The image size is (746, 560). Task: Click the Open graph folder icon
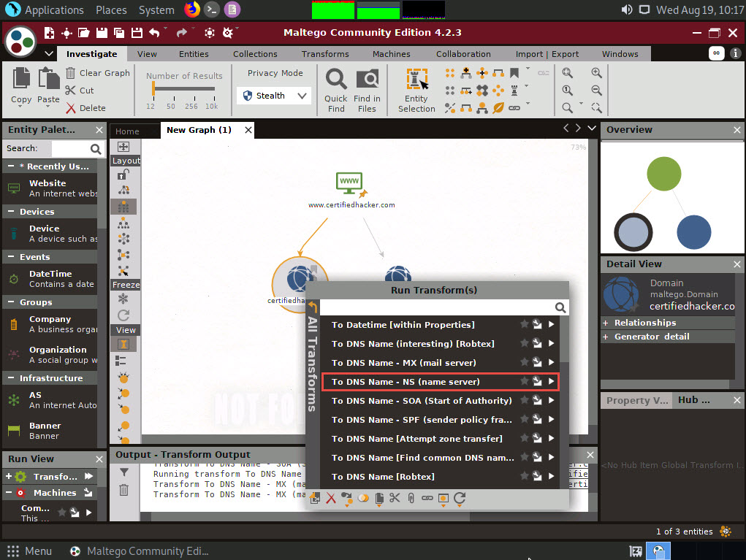click(84, 32)
